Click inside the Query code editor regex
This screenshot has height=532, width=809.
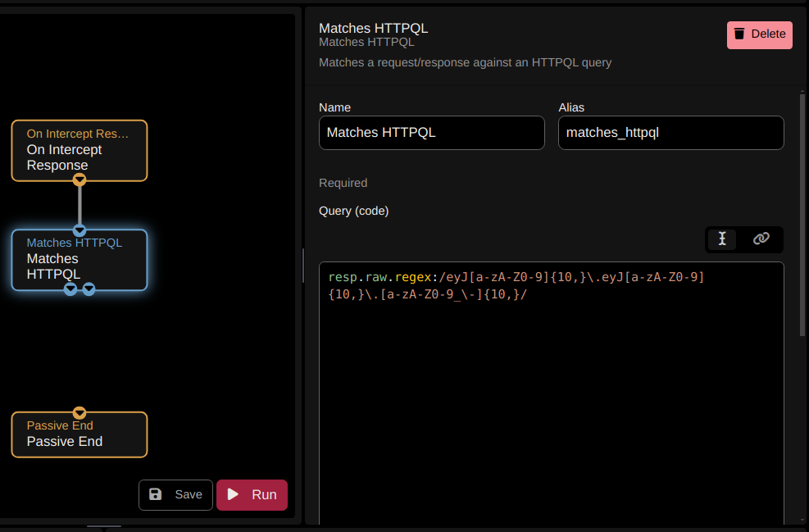tap(552, 393)
